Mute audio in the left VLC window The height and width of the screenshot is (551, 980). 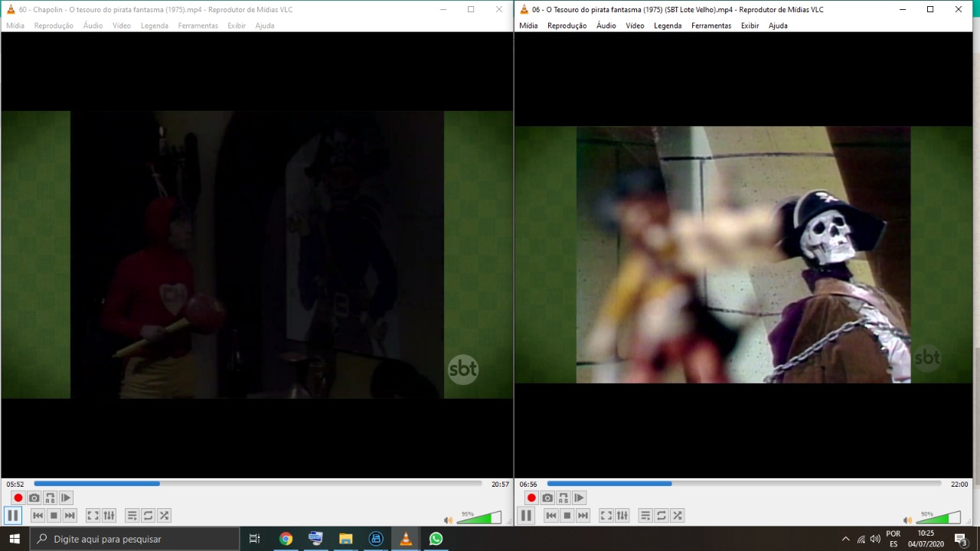click(448, 520)
